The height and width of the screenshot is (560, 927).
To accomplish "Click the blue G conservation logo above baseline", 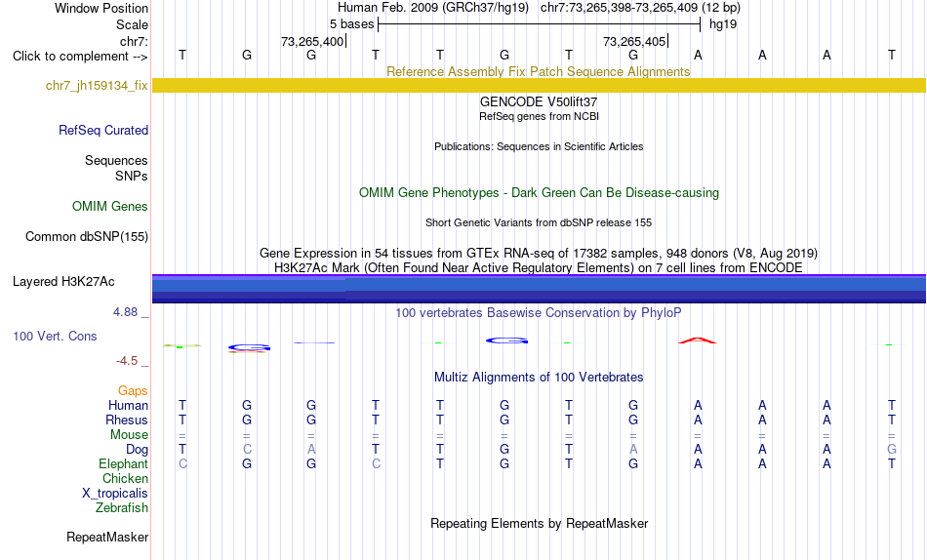I will 506,340.
